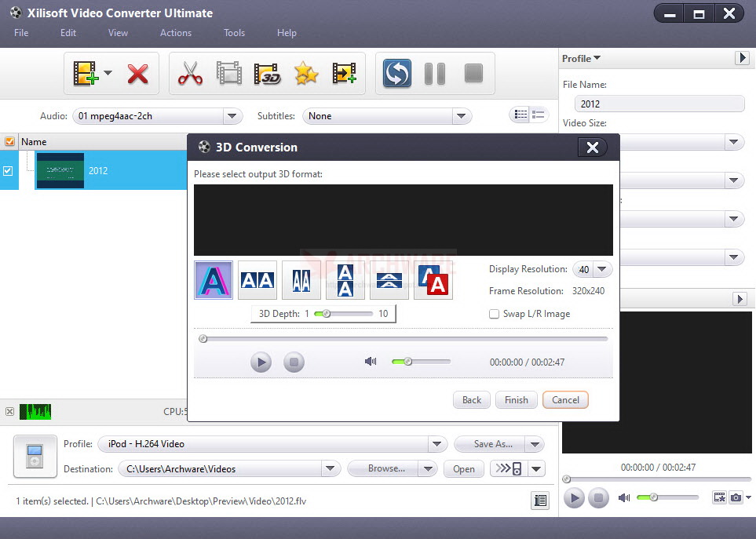Click the blue Convert arrows icon

click(396, 73)
